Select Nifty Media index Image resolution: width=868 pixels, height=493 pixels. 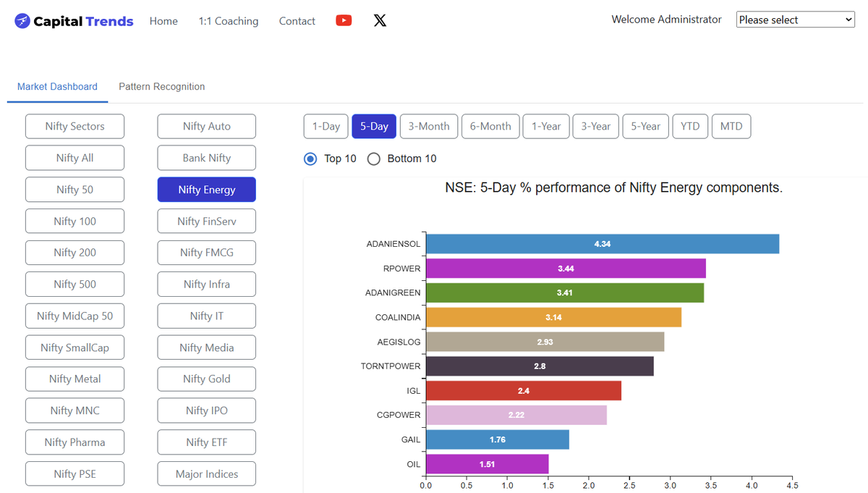tap(207, 347)
